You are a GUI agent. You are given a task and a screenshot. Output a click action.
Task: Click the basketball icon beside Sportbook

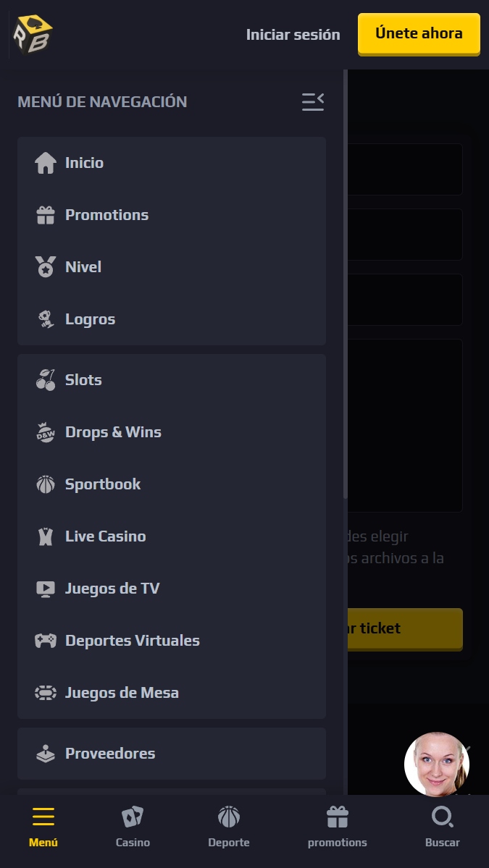pyautogui.click(x=46, y=484)
